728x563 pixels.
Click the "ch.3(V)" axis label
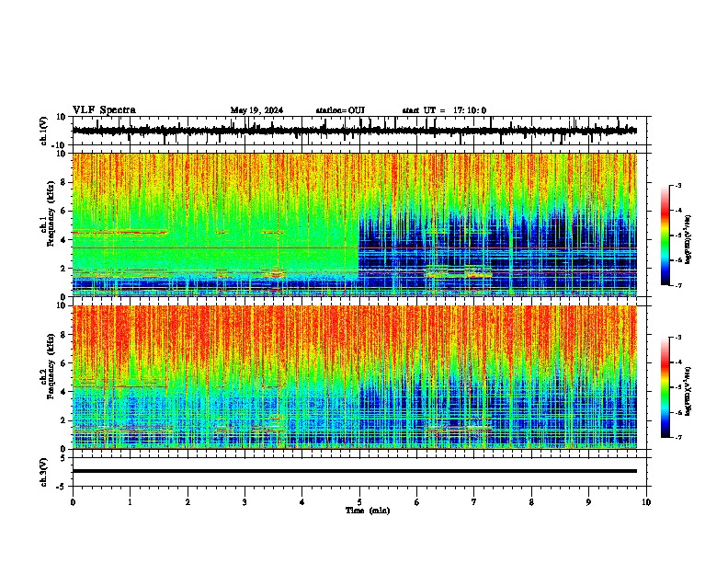coord(44,473)
